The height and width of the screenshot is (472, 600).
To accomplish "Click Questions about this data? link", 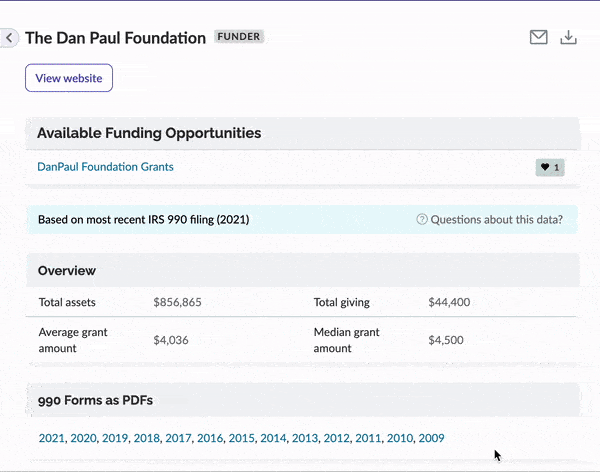I will [x=496, y=219].
